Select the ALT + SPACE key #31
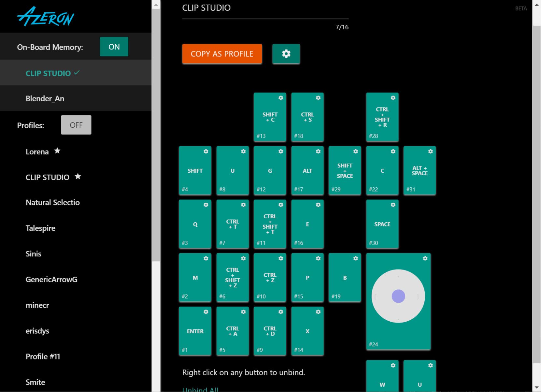This screenshot has height=392, width=541. (420, 170)
